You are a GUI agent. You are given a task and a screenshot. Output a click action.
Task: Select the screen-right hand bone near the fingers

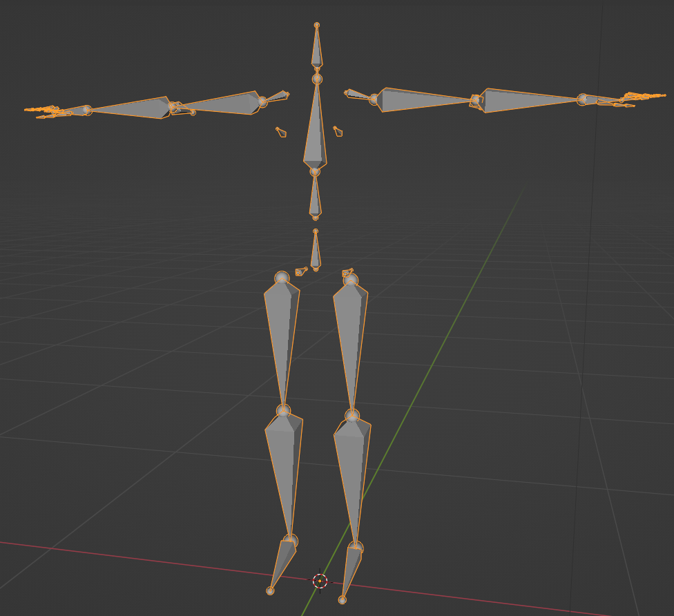(601, 99)
